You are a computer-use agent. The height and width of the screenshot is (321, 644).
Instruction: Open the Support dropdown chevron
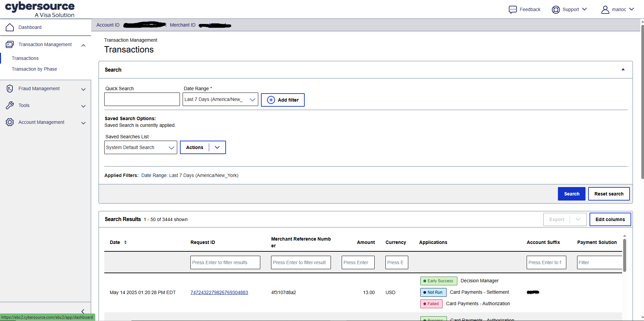[x=584, y=9]
